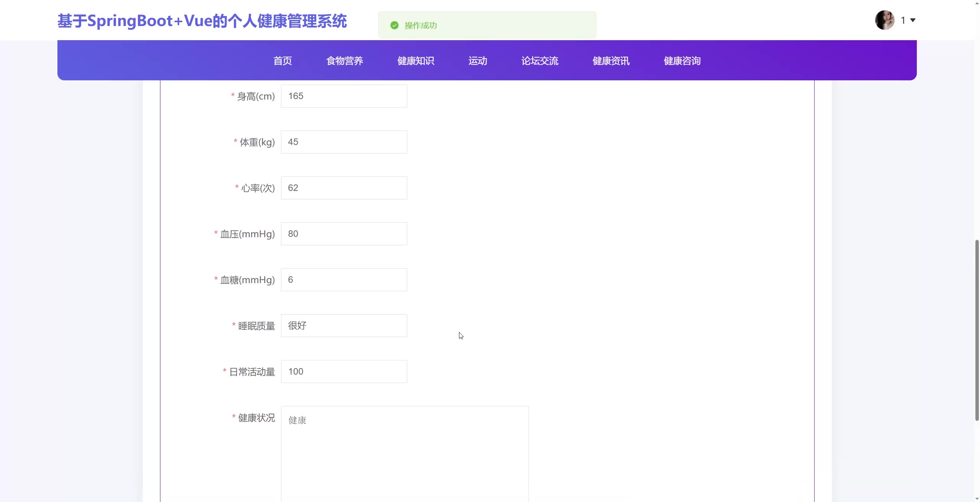
Task: Expand the user account dropdown arrow
Action: coord(913,20)
